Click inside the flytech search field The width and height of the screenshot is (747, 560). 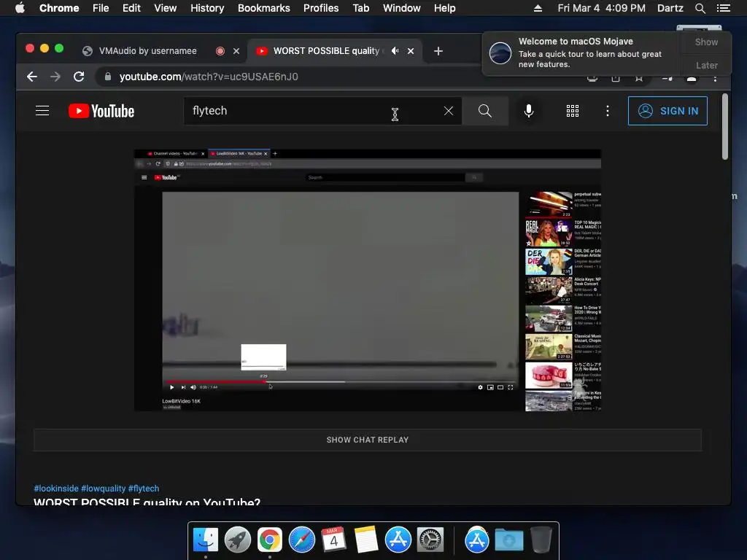click(322, 111)
